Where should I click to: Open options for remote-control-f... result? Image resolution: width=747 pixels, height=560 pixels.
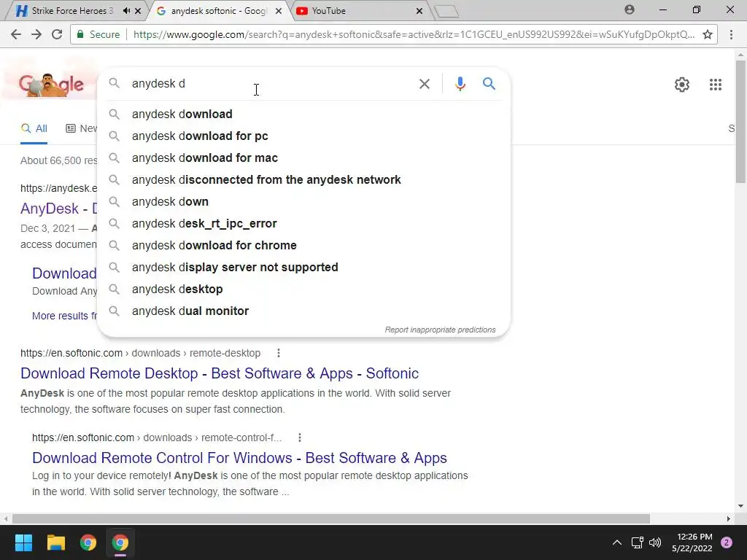tap(300, 437)
